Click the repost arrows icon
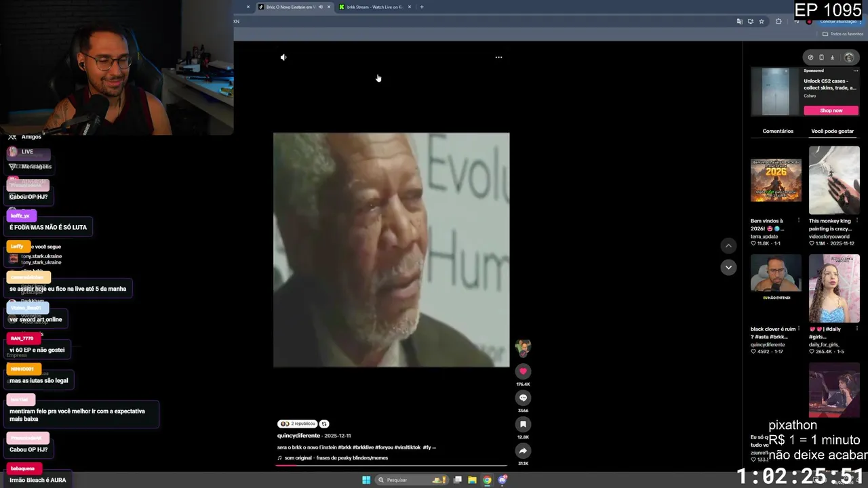 coord(324,424)
